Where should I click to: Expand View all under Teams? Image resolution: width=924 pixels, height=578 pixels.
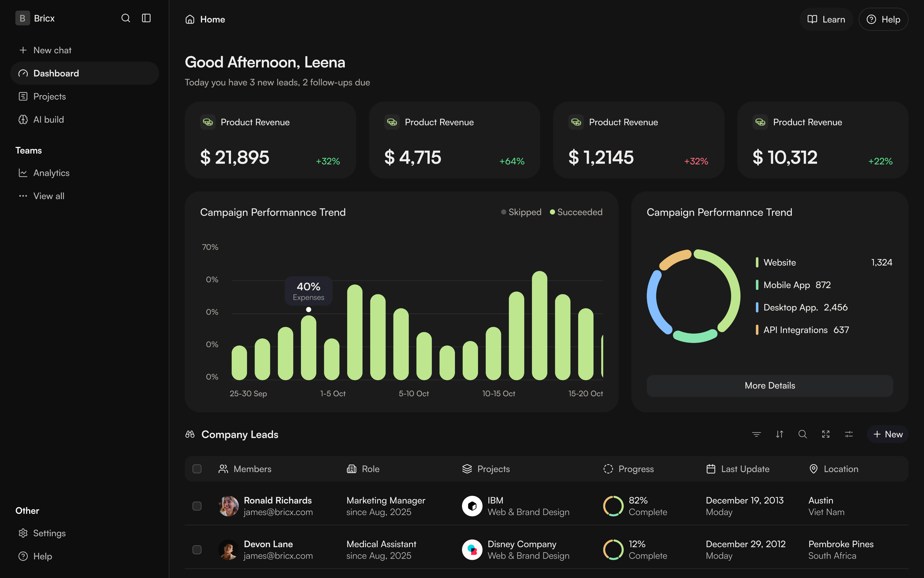85,196
